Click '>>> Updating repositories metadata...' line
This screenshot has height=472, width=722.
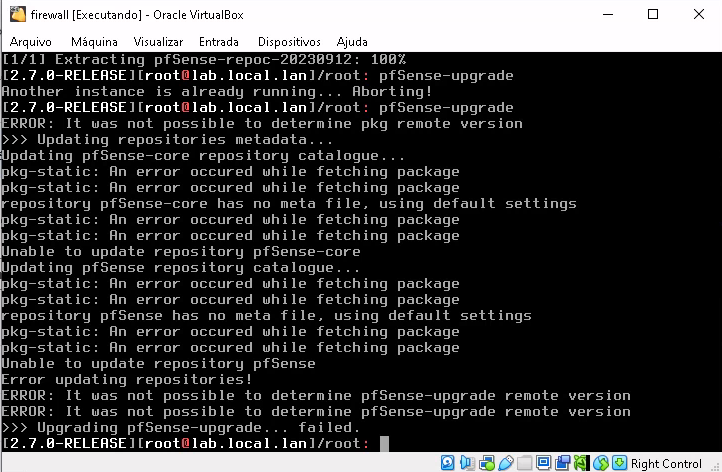(x=167, y=140)
